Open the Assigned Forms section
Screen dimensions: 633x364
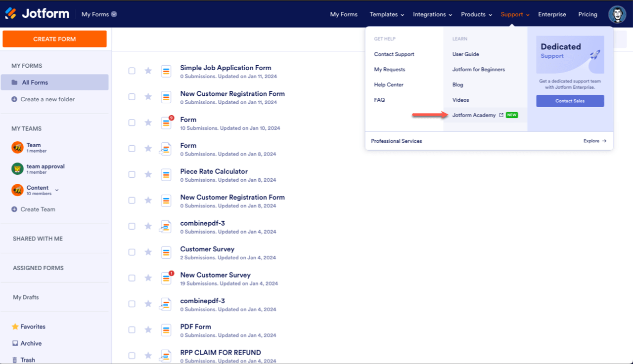tap(38, 268)
